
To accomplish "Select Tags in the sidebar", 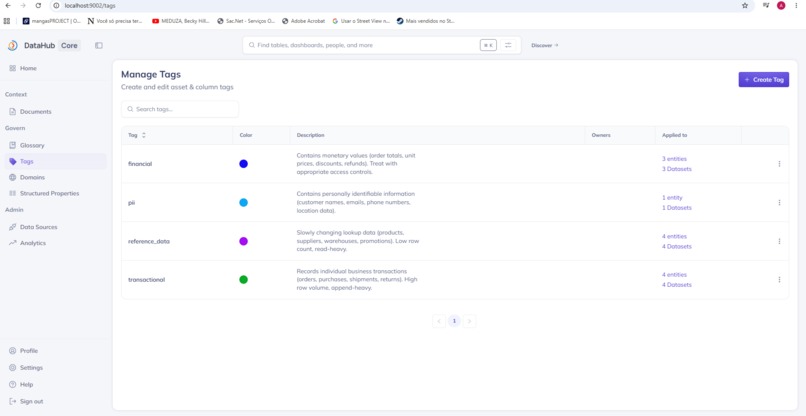I will click(56, 161).
